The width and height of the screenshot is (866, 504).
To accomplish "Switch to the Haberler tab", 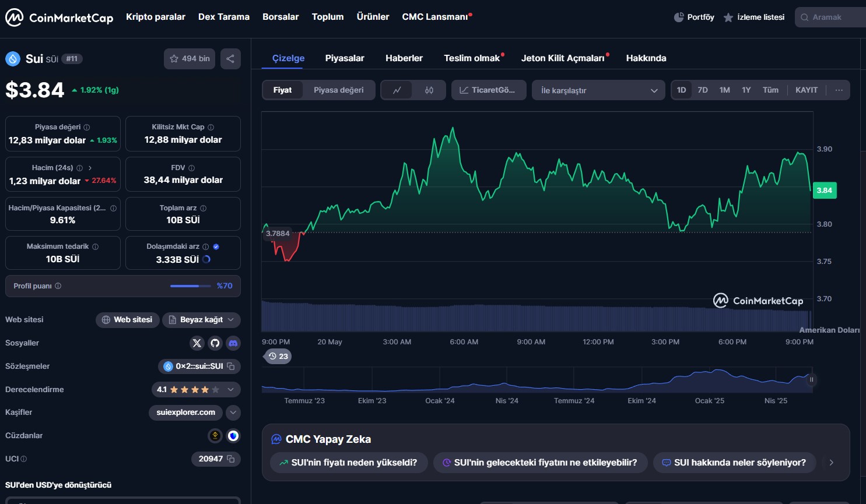I will (404, 58).
